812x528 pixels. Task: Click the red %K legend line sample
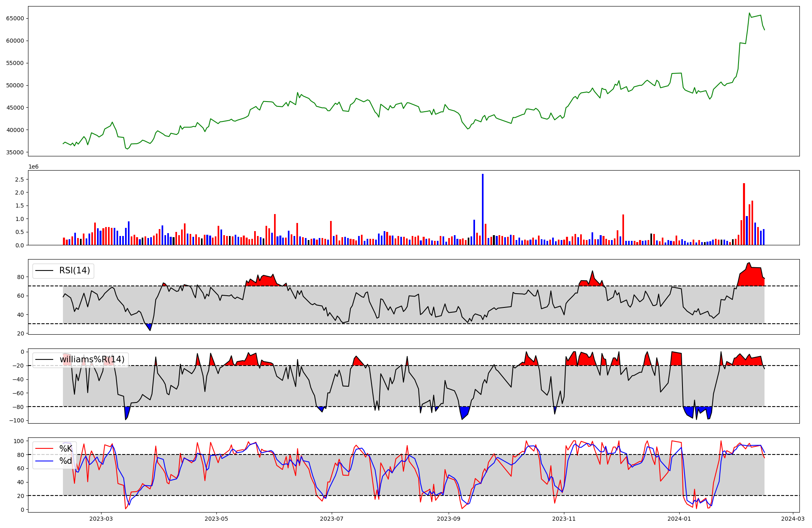pyautogui.click(x=45, y=449)
